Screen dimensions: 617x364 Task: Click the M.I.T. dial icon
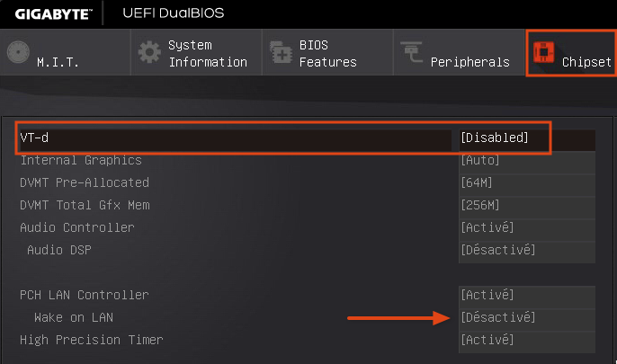click(18, 52)
